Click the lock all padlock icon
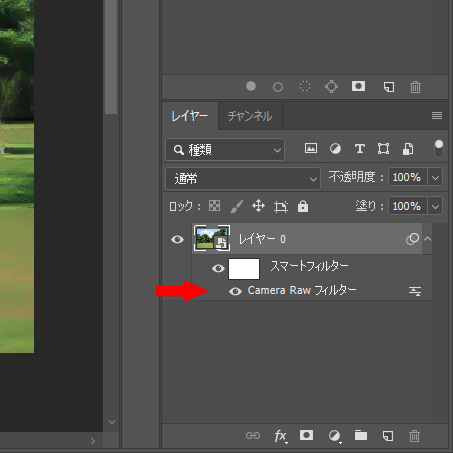The width and height of the screenshot is (453, 453). [x=303, y=206]
